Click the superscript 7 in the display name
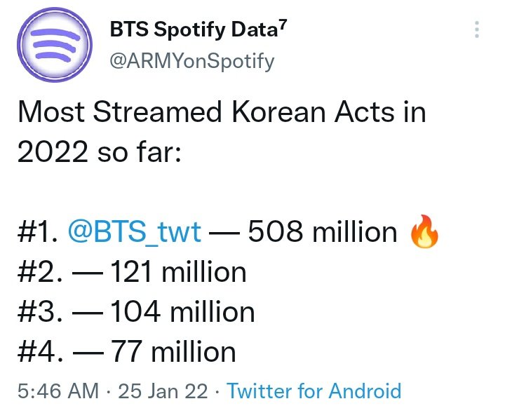 coord(283,25)
